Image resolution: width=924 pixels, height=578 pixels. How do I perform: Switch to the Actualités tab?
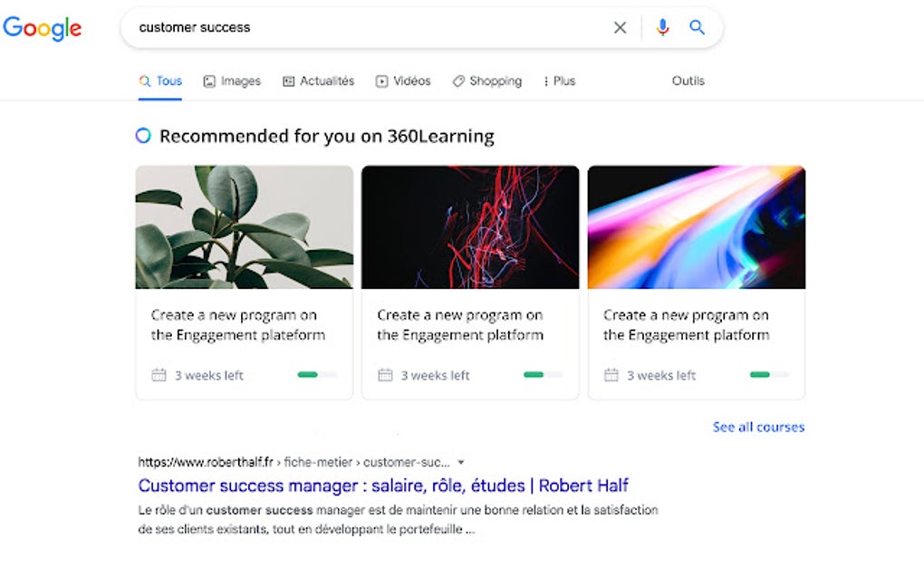pyautogui.click(x=319, y=81)
